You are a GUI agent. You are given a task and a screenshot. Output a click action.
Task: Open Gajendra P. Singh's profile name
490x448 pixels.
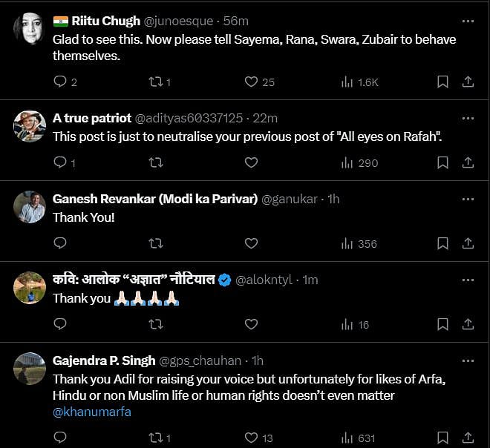point(104,360)
